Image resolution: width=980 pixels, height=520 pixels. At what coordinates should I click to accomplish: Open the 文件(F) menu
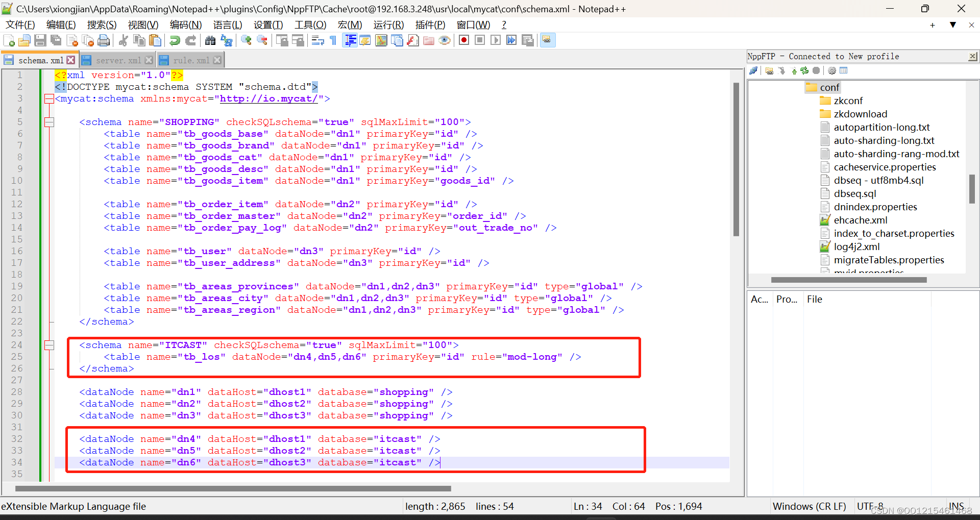(20, 25)
